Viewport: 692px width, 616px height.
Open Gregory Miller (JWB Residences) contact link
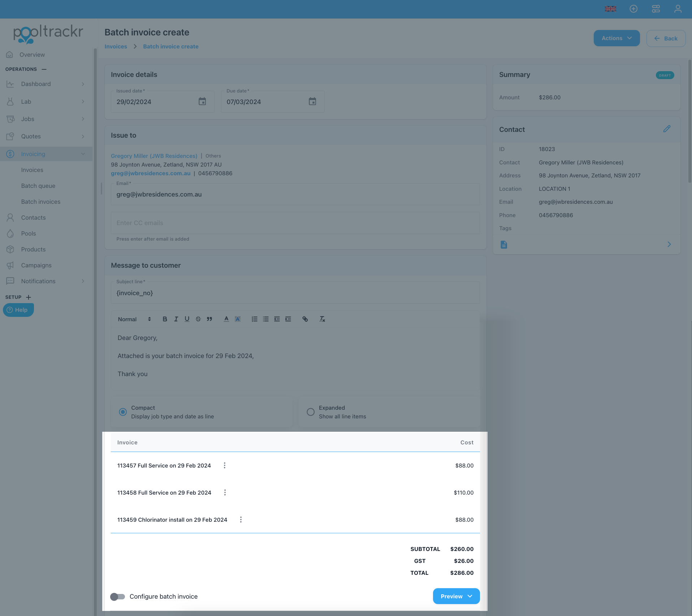tap(154, 156)
